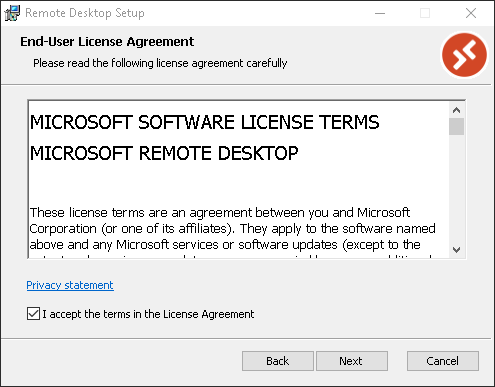Click the installer icon in the title bar
The width and height of the screenshot is (495, 387).
[x=12, y=13]
